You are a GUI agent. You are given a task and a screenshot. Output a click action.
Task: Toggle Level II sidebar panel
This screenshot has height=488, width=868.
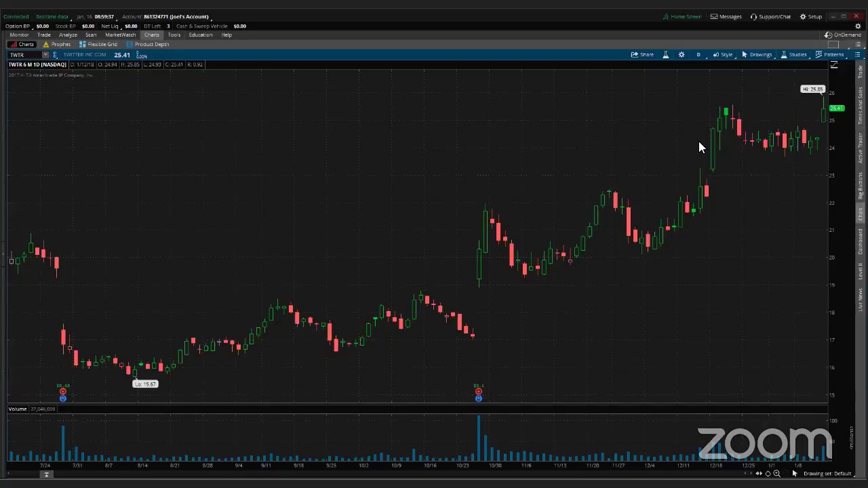coord(860,271)
